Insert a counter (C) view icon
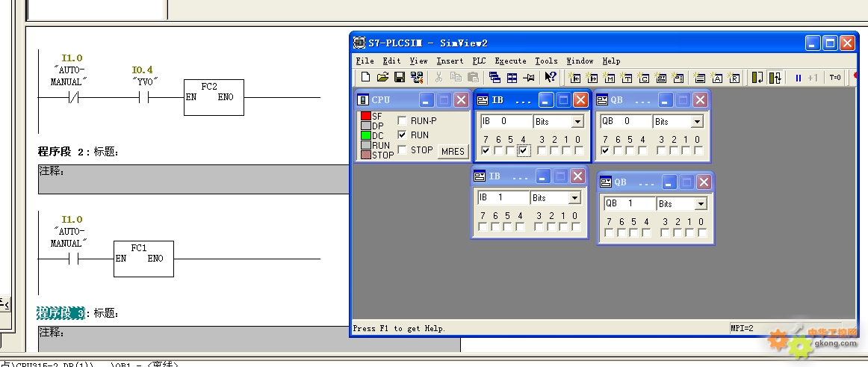This screenshot has width=868, height=367. [x=644, y=78]
